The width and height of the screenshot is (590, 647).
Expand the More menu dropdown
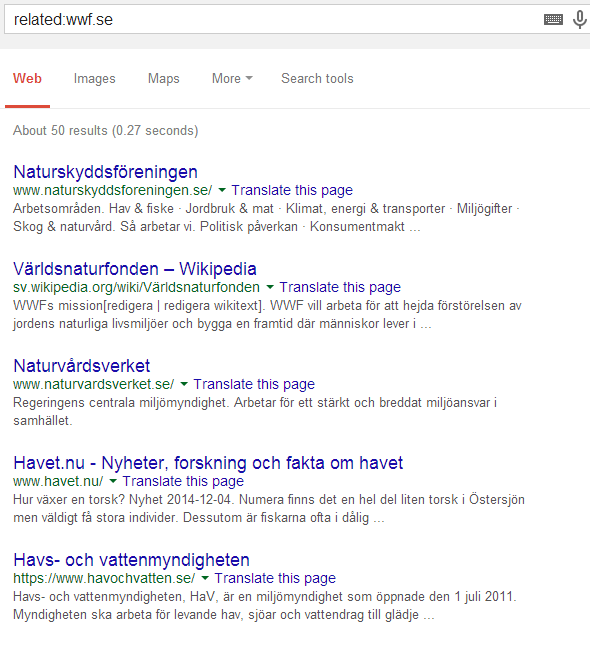(232, 78)
